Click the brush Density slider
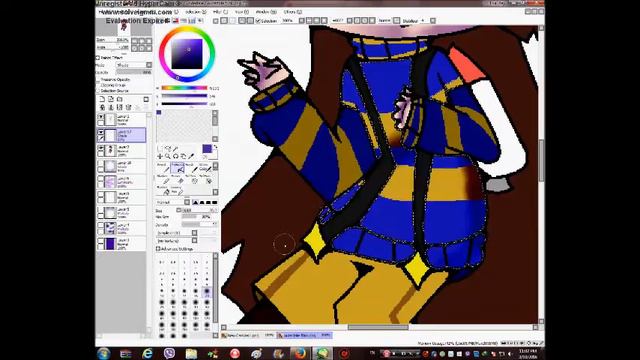Viewport: 640px width, 360px height. pyautogui.click(x=199, y=224)
